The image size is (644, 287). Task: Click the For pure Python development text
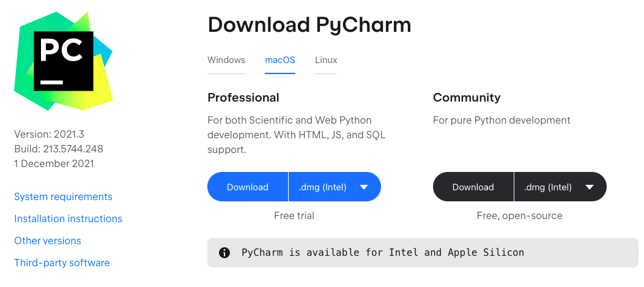(x=502, y=120)
